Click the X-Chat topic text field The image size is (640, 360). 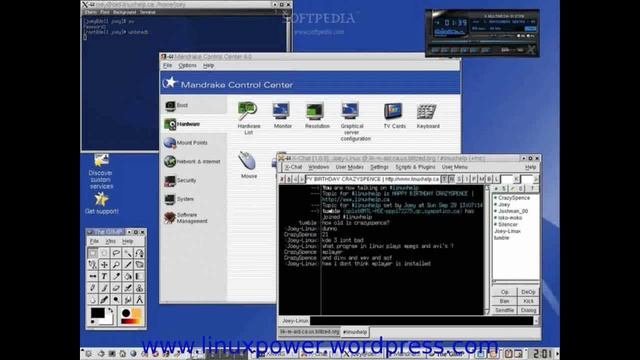click(373, 179)
